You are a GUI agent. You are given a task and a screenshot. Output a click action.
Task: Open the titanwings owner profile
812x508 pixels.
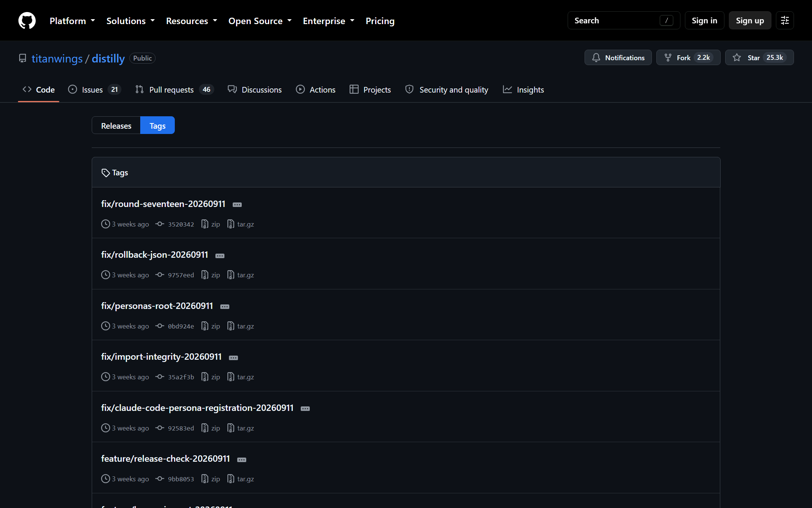click(57, 58)
